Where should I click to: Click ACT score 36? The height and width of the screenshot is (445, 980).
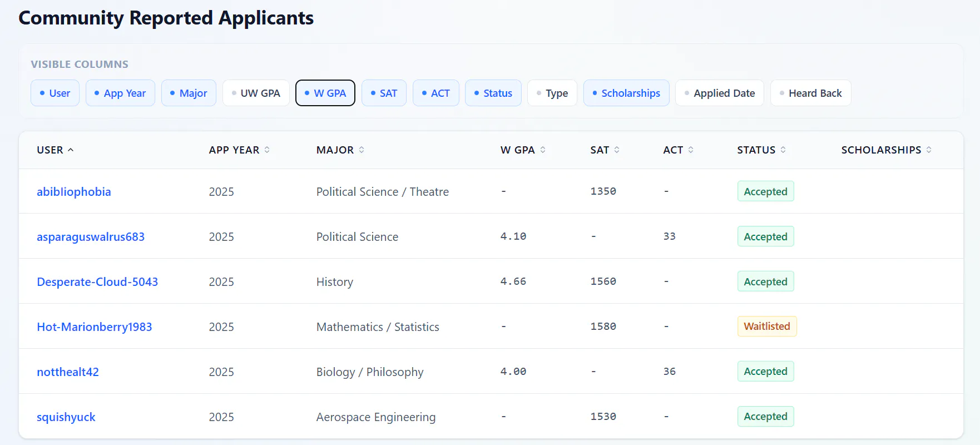click(x=670, y=372)
